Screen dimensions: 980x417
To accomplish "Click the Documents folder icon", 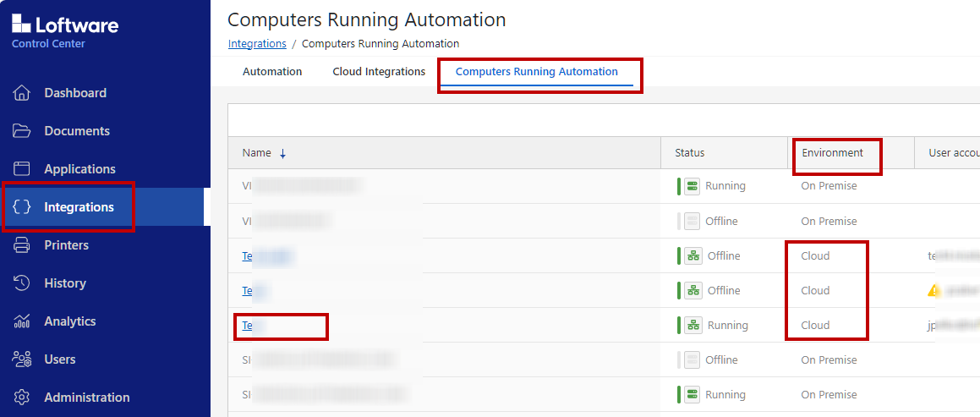I will point(22,131).
